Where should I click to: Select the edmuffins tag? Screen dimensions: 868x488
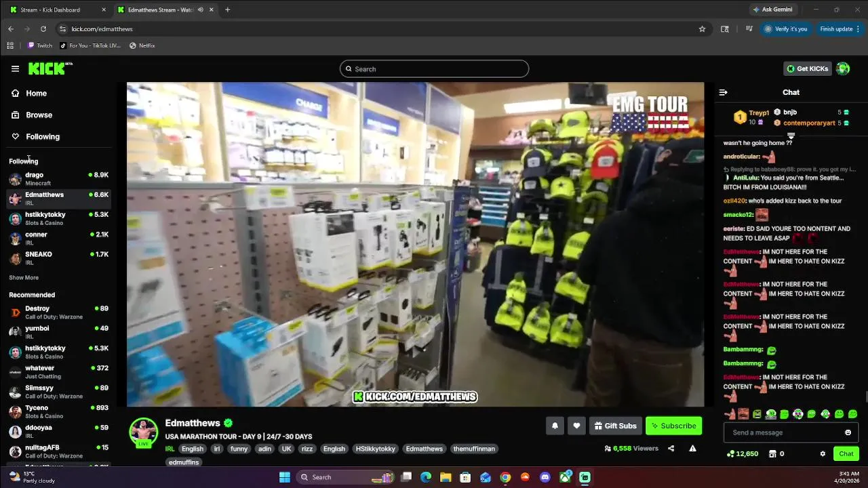(x=184, y=462)
